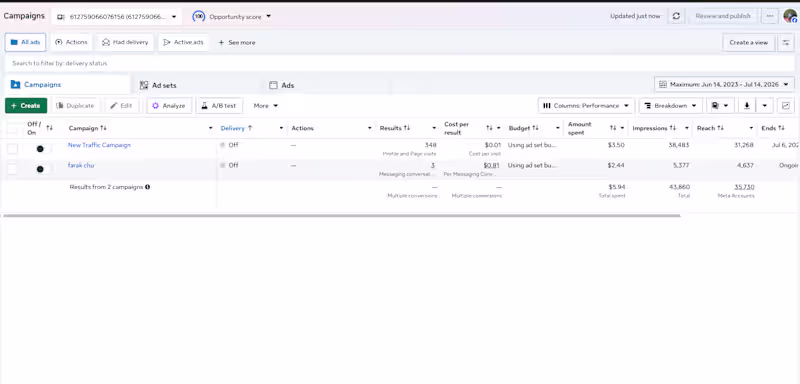Open the charts view icon
This screenshot has height=384, width=800.
(x=786, y=106)
